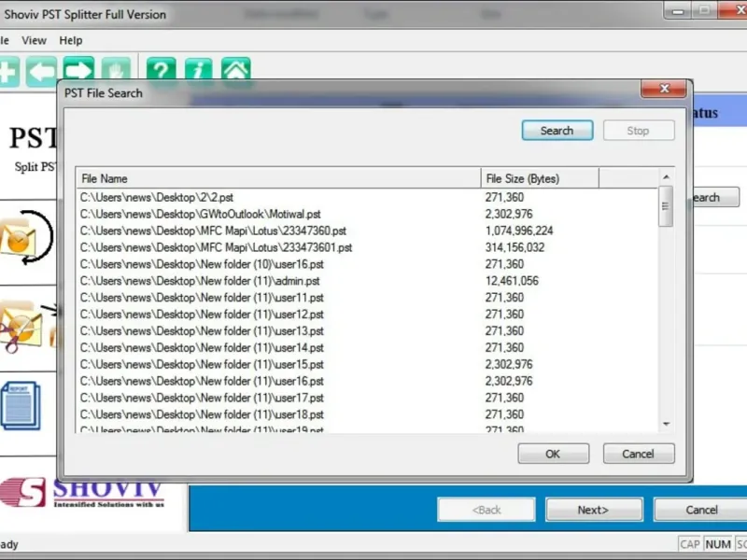
Task: Click the green info 'i' toolbar icon
Action: coord(199,70)
